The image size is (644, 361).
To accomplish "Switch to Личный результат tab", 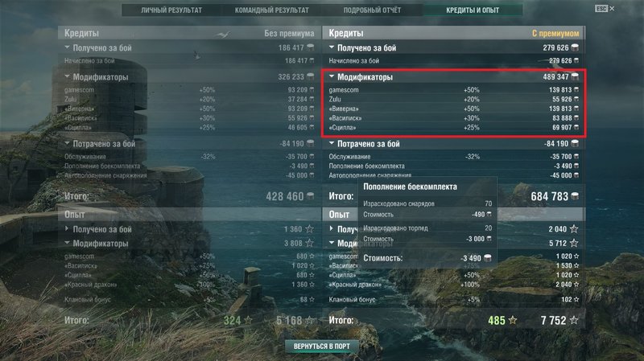I will tap(171, 10).
